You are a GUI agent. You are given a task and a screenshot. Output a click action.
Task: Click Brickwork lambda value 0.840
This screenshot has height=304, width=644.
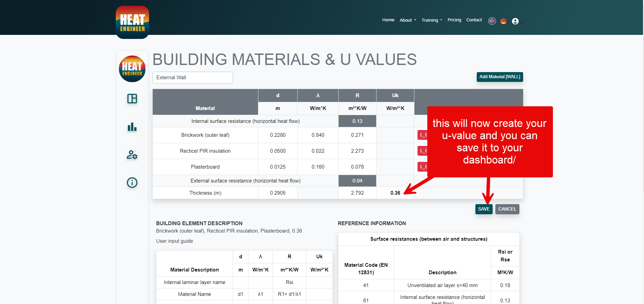(x=318, y=135)
